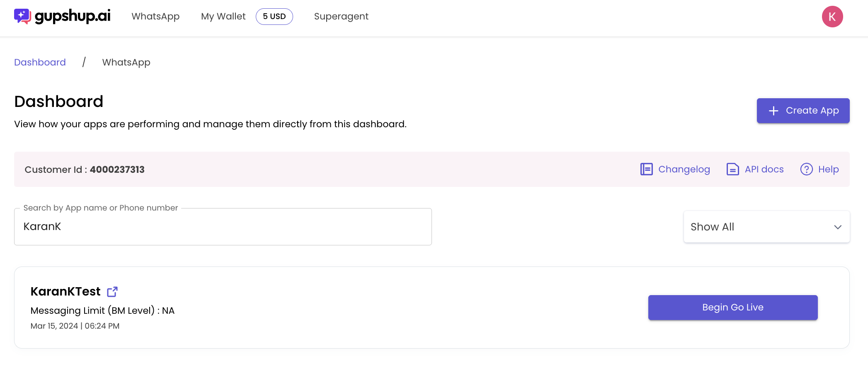Open the KaranKTest external link icon
Screen dimensions: 868x378
[112, 292]
